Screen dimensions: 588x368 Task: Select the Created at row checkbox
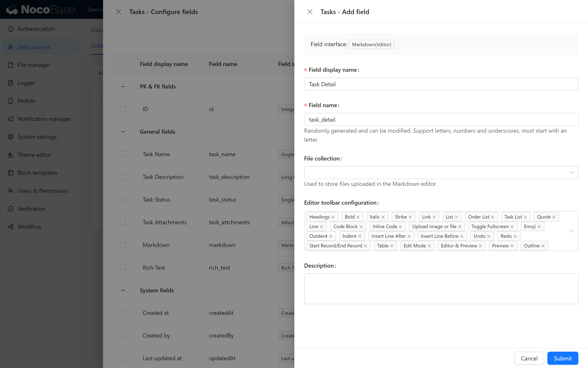pos(123,313)
